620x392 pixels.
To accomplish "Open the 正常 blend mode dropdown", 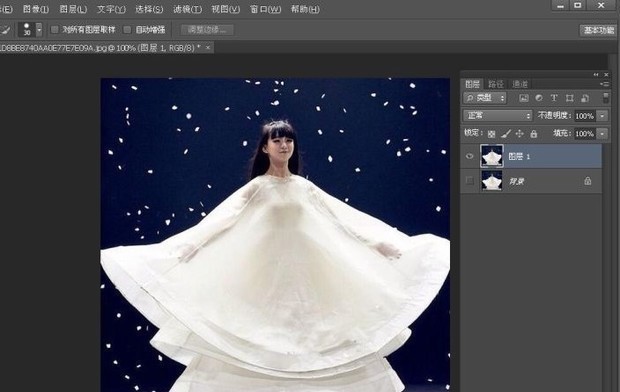I will click(497, 116).
